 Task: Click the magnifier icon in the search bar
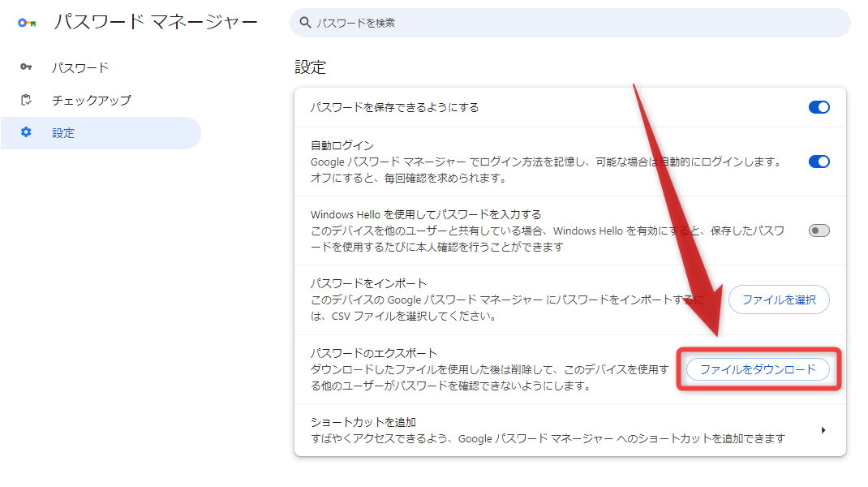[305, 23]
